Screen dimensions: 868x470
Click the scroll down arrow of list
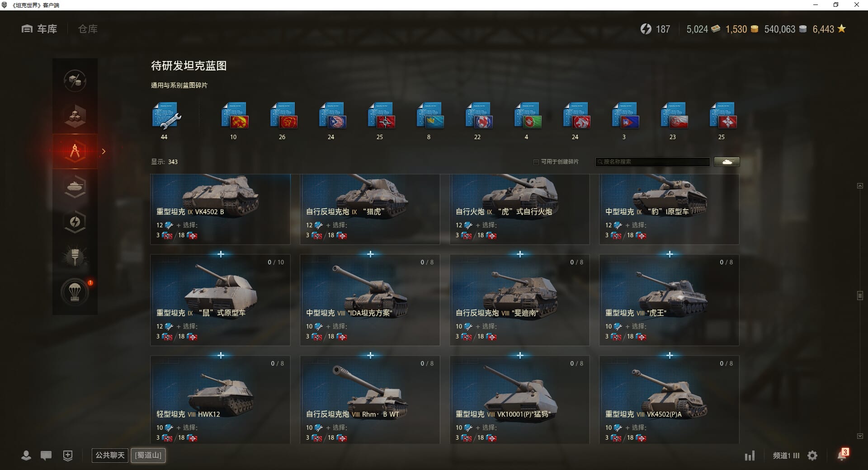tap(860, 436)
